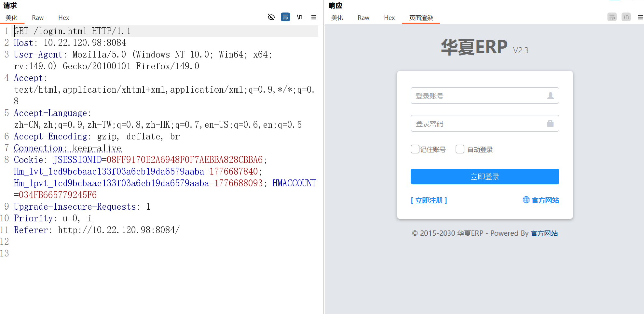The image size is (644, 314).
Task: Open response pane hamburger menu
Action: click(640, 17)
